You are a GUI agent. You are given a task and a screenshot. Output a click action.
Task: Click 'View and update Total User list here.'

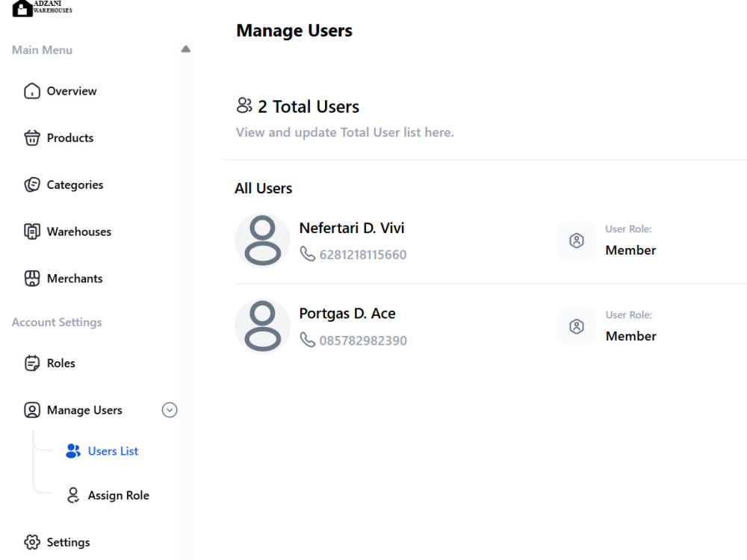click(345, 132)
